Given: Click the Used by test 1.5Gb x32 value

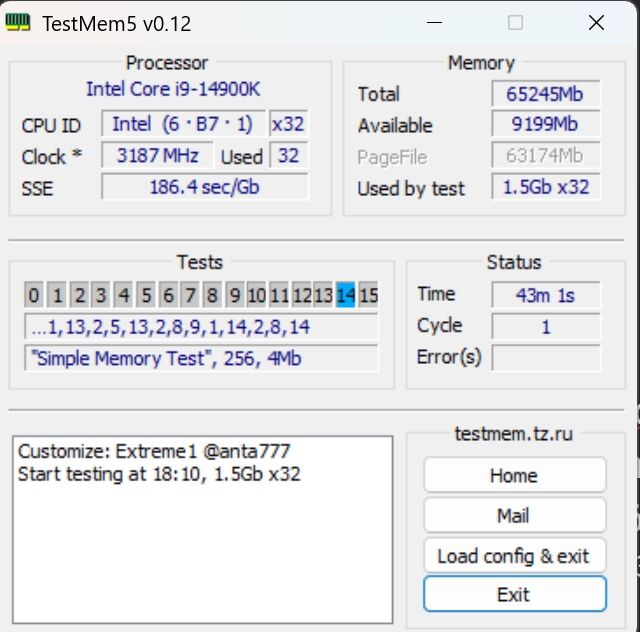Looking at the screenshot, I should tap(546, 187).
